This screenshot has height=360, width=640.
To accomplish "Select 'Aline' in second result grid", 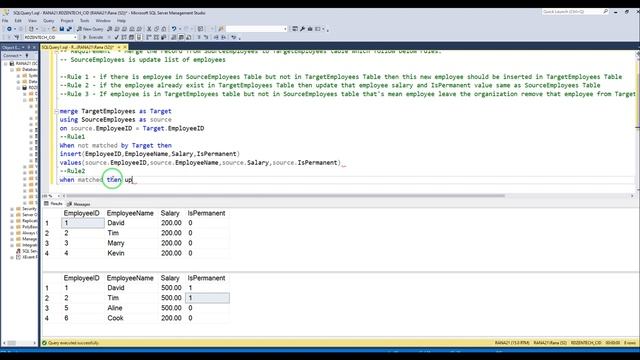I will coord(115,308).
